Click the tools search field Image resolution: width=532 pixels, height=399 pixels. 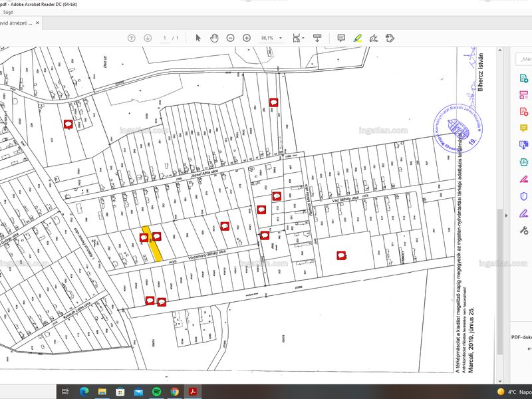(524, 59)
